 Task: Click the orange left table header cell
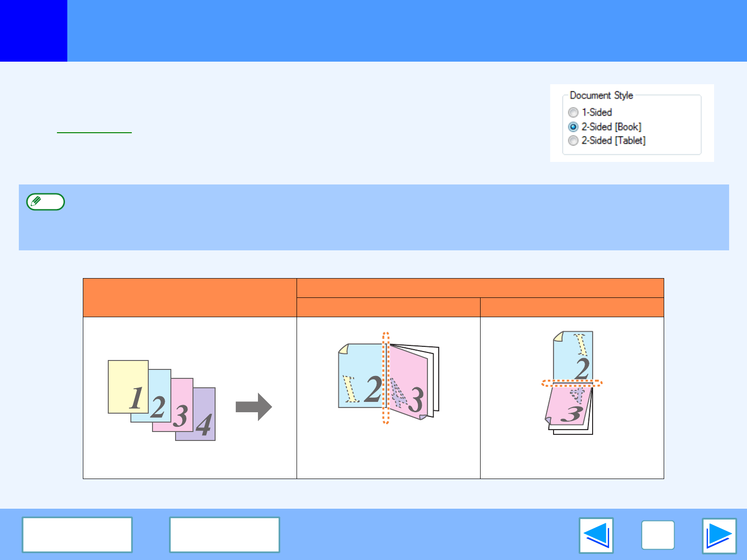(190, 297)
